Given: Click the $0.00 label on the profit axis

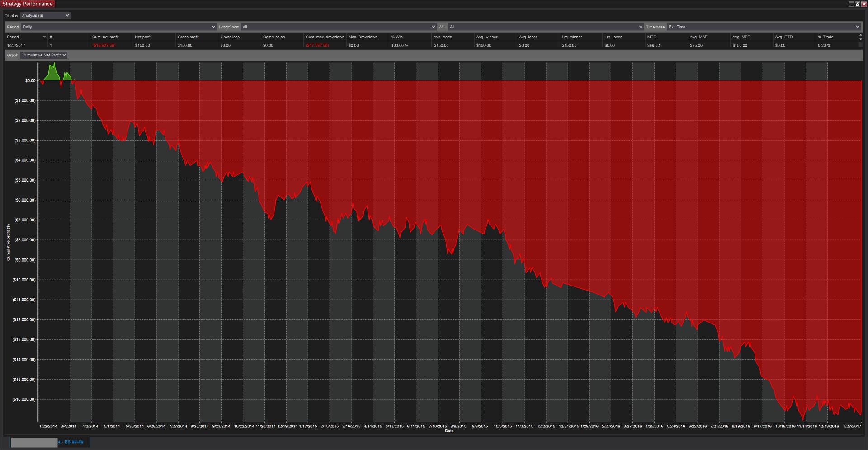Looking at the screenshot, I should coord(30,80).
